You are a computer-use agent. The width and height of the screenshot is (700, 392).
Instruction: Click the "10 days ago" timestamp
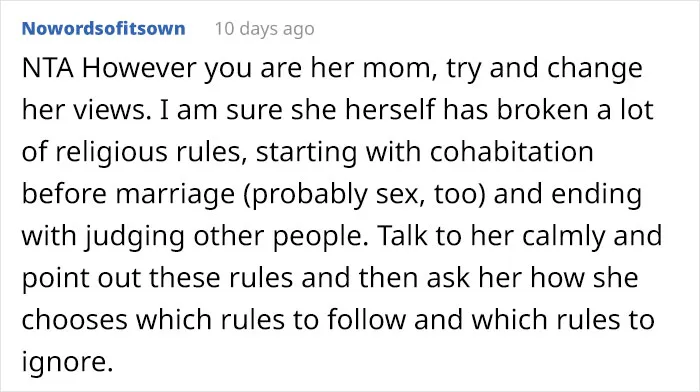tap(264, 29)
